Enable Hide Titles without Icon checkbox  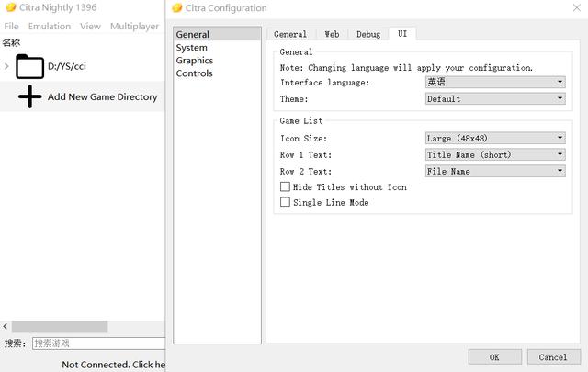[285, 186]
